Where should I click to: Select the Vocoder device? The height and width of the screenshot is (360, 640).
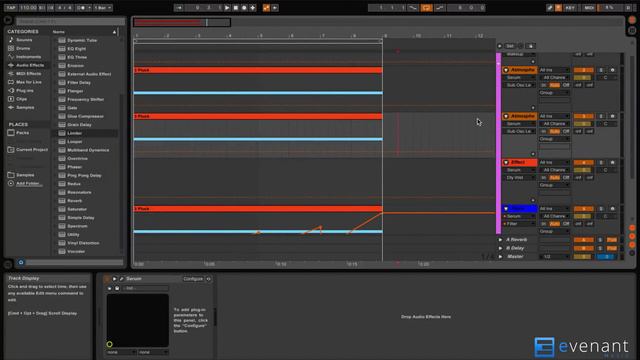[76, 251]
